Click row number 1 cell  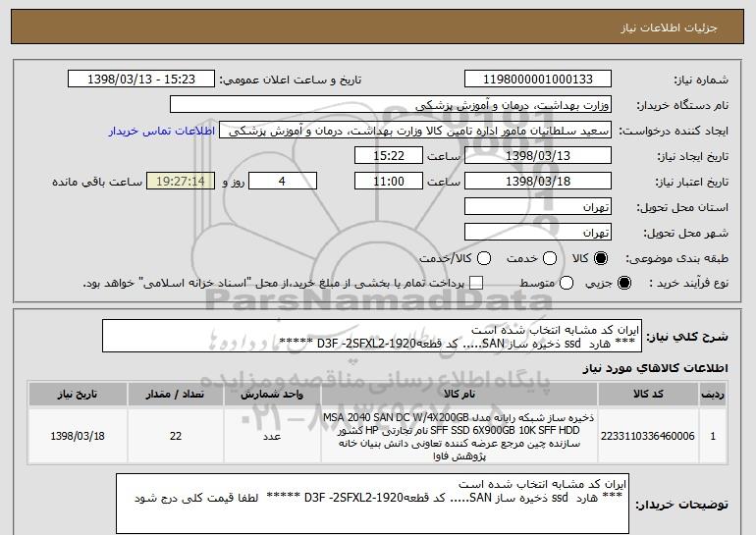point(713,436)
